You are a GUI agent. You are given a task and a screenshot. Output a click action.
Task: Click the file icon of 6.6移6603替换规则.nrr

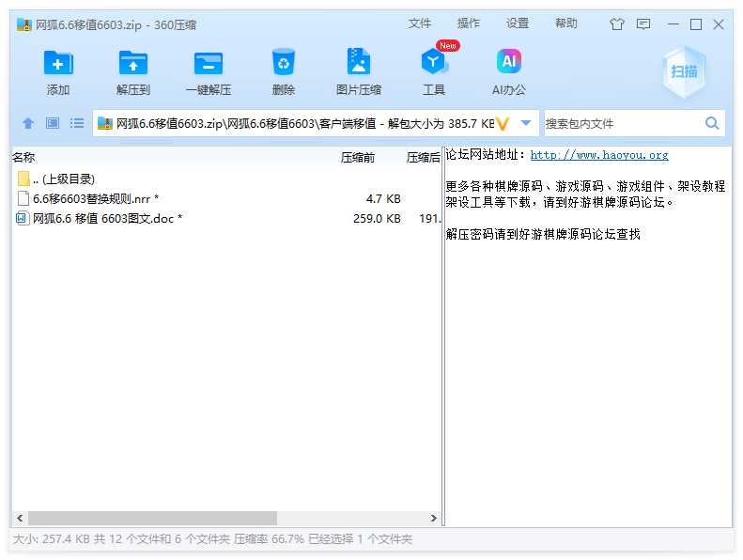(23, 198)
